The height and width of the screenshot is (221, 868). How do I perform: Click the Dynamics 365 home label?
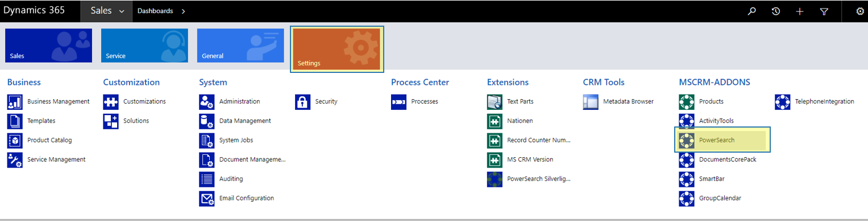[x=34, y=10]
